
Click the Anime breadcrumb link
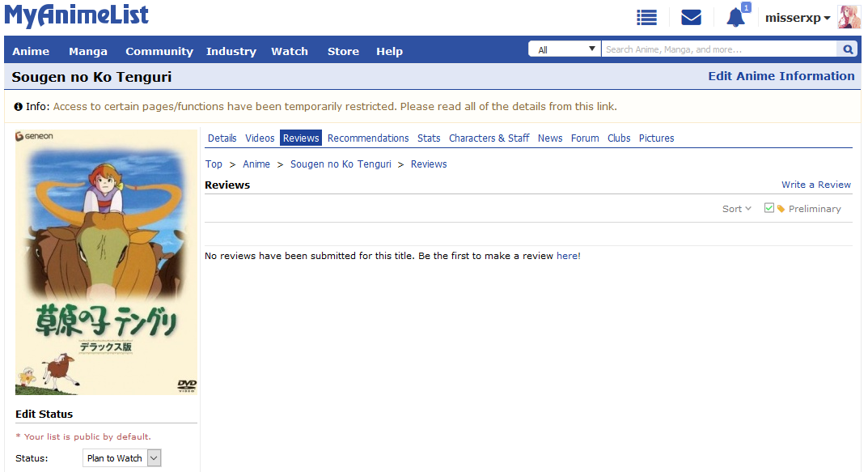click(x=256, y=164)
